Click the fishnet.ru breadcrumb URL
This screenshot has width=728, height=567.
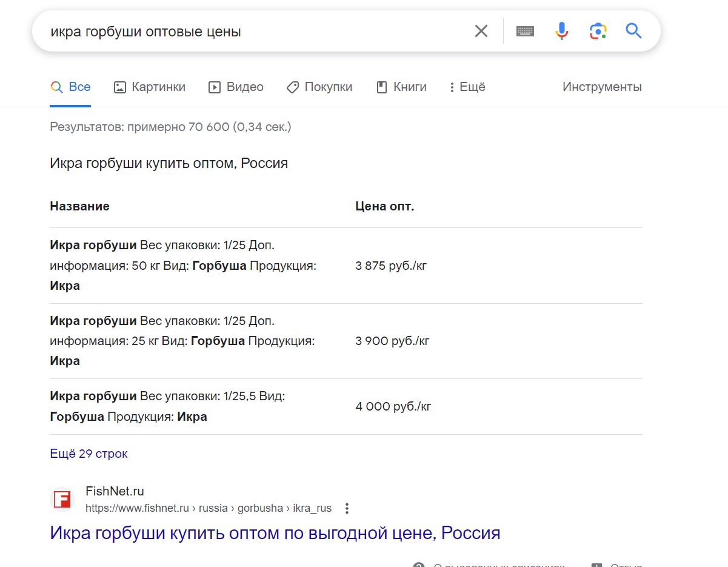[208, 508]
